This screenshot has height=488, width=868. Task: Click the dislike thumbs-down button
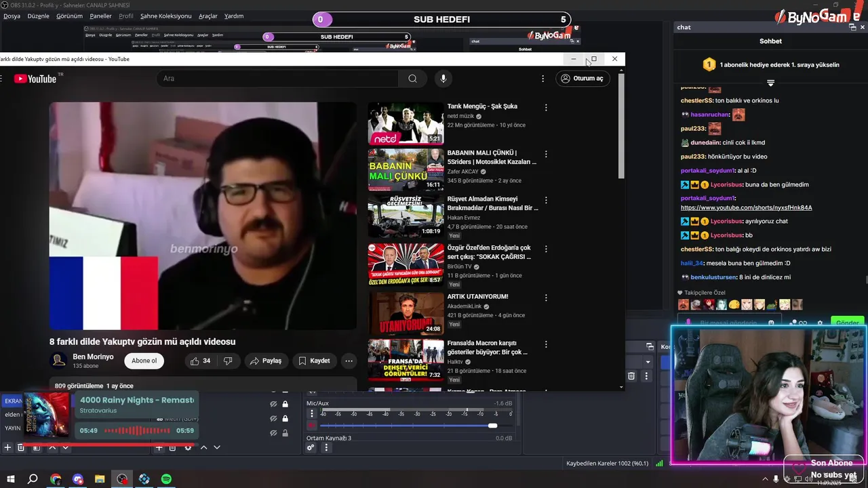pyautogui.click(x=228, y=361)
